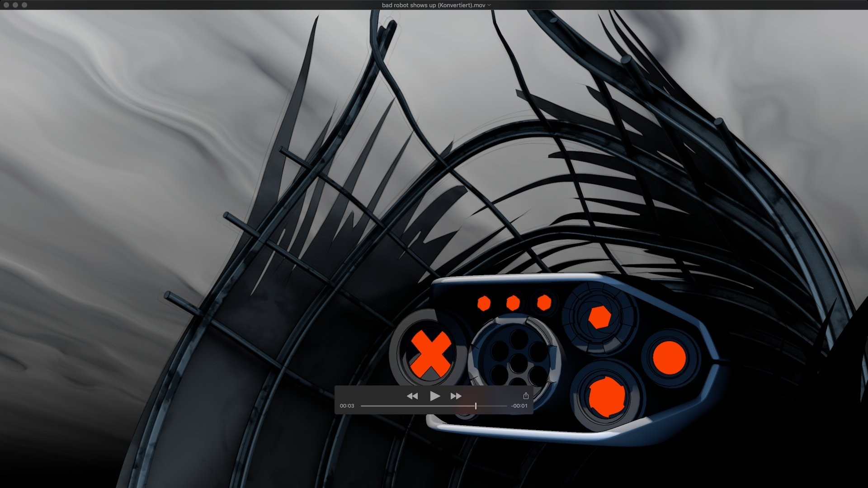Click the title "bad robot shows up (Konvertiert).mov"
Viewport: 868px width, 488px height.
point(434,5)
